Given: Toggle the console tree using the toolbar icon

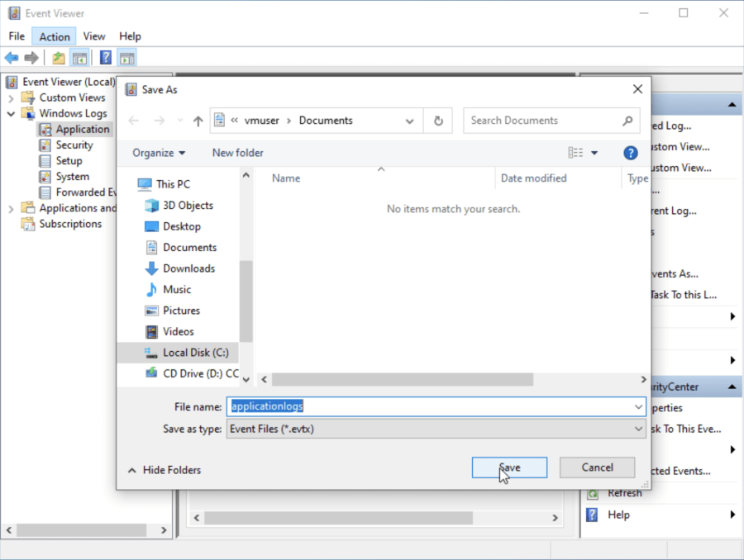Looking at the screenshot, I should [79, 57].
